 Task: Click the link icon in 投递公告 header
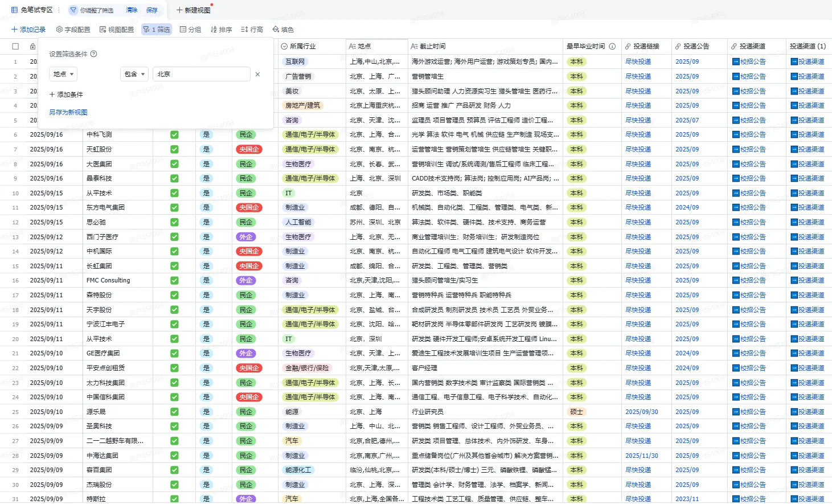pos(678,46)
